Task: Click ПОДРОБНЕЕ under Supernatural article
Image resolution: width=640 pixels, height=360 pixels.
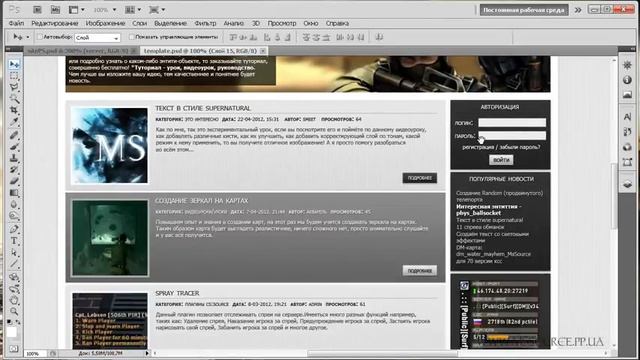Action: click(x=420, y=178)
